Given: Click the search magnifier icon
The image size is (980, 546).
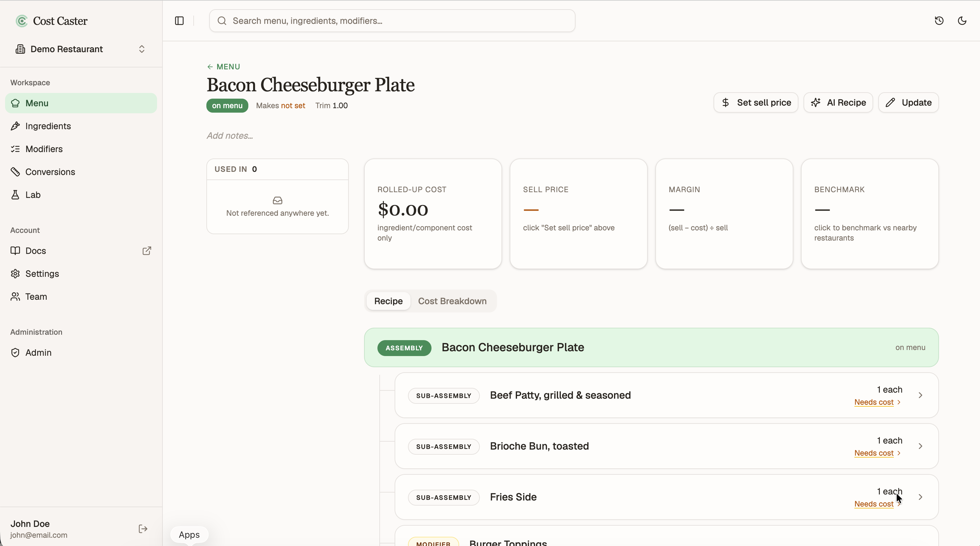Looking at the screenshot, I should pos(222,21).
